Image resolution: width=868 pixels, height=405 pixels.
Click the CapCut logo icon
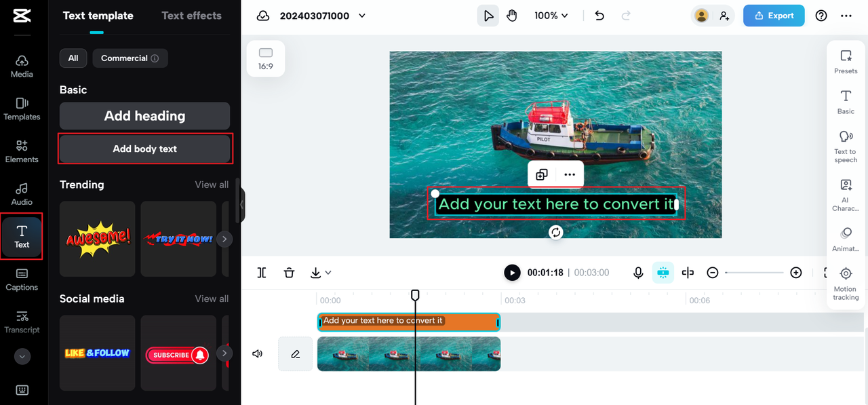click(22, 15)
